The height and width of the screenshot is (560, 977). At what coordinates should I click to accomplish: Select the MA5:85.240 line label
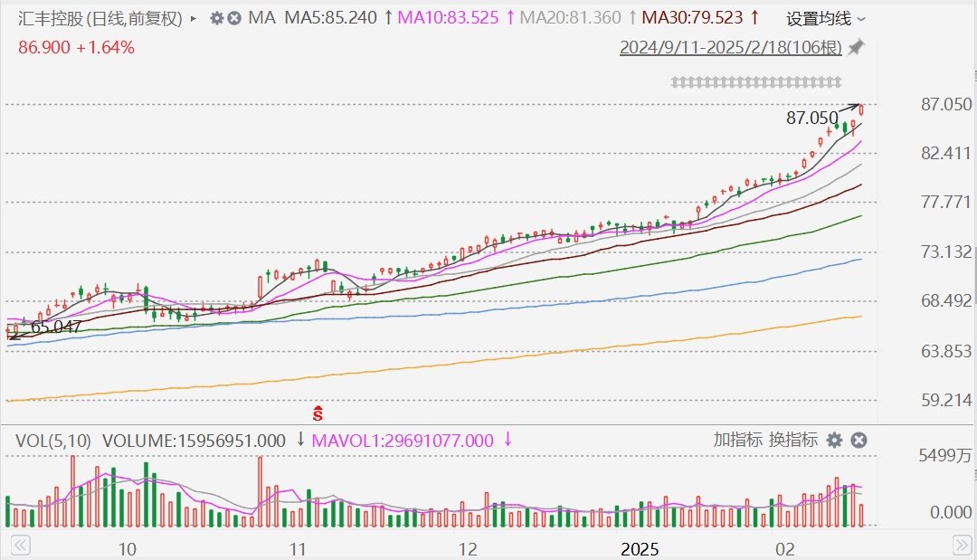tap(331, 18)
